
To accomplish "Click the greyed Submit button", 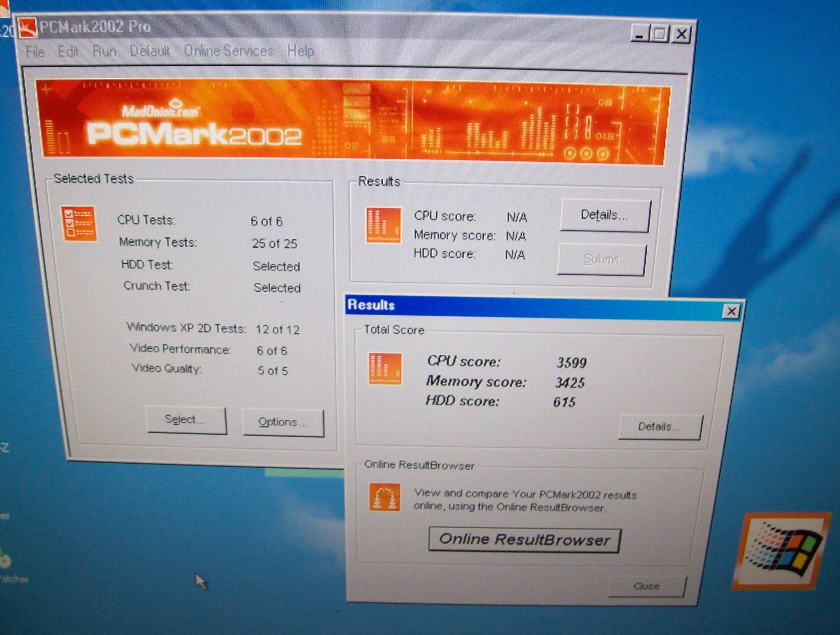I will [x=602, y=260].
